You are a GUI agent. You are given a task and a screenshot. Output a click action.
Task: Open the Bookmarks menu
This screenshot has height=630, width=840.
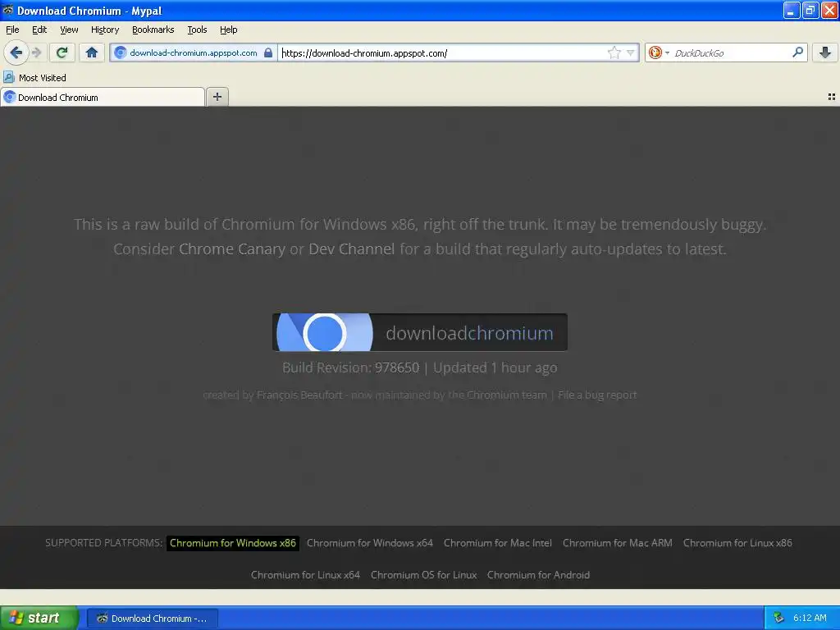coord(153,30)
